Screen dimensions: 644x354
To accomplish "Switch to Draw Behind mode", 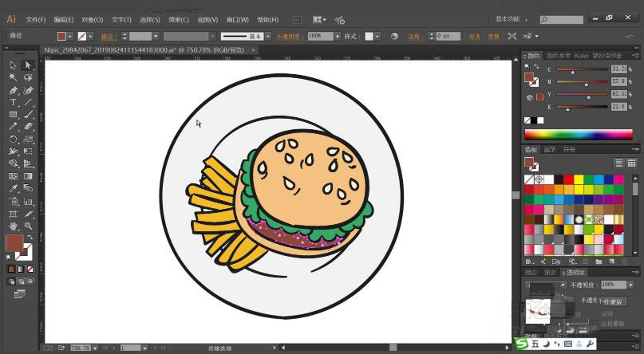I will click(x=21, y=281).
